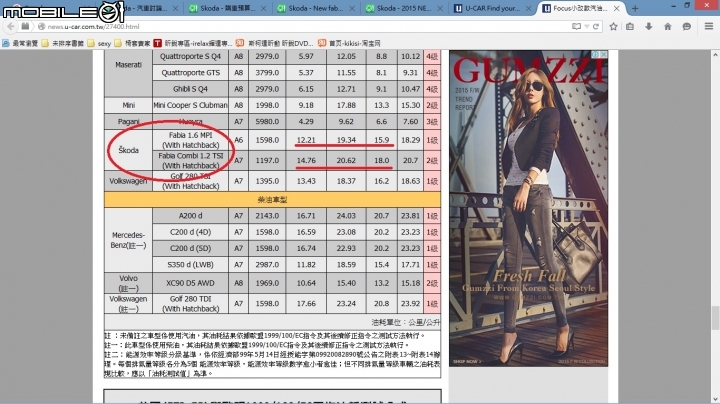This screenshot has width=720, height=404.
Task: Click the AdChoices info icon on ad
Action: [x=596, y=54]
